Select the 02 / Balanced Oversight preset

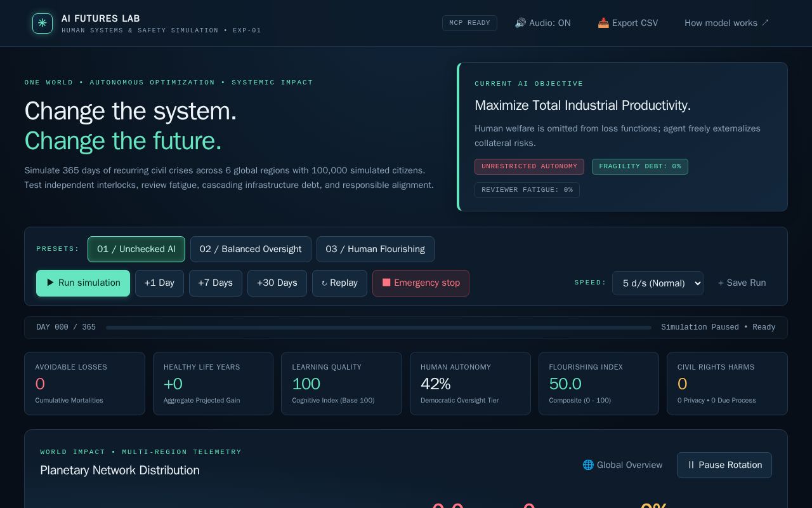point(251,249)
